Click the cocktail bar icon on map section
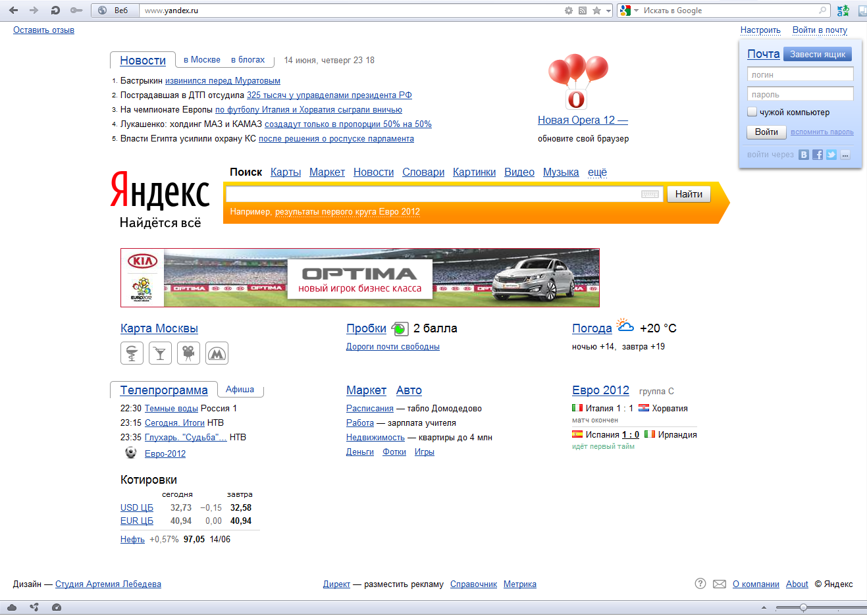The height and width of the screenshot is (616, 867). (x=160, y=353)
